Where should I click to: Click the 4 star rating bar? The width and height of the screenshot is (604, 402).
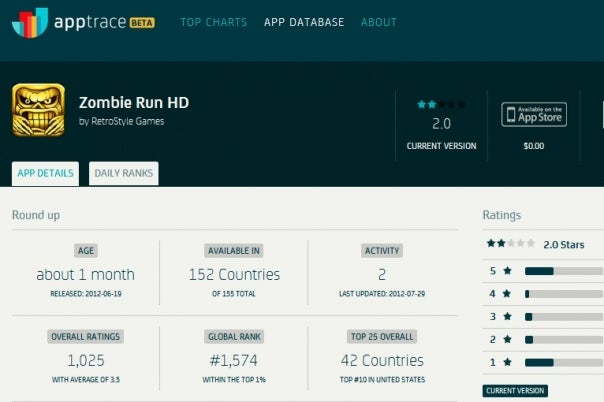coord(564,294)
